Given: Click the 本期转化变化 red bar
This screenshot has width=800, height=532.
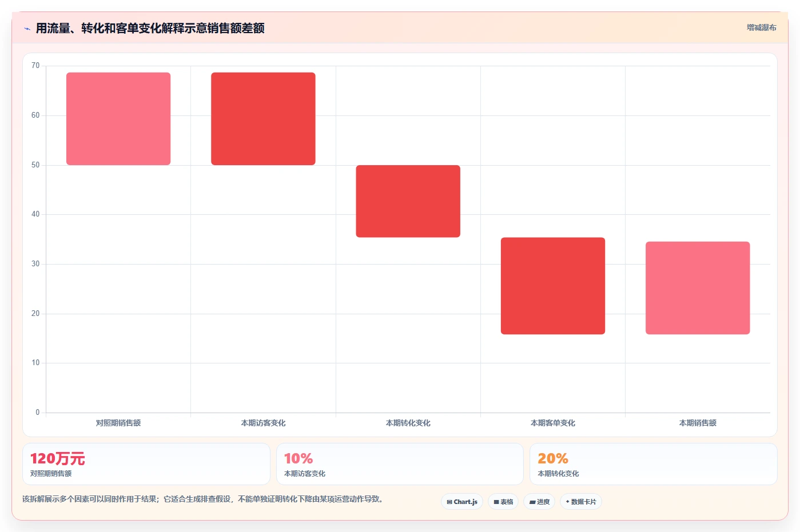Looking at the screenshot, I should tap(408, 201).
